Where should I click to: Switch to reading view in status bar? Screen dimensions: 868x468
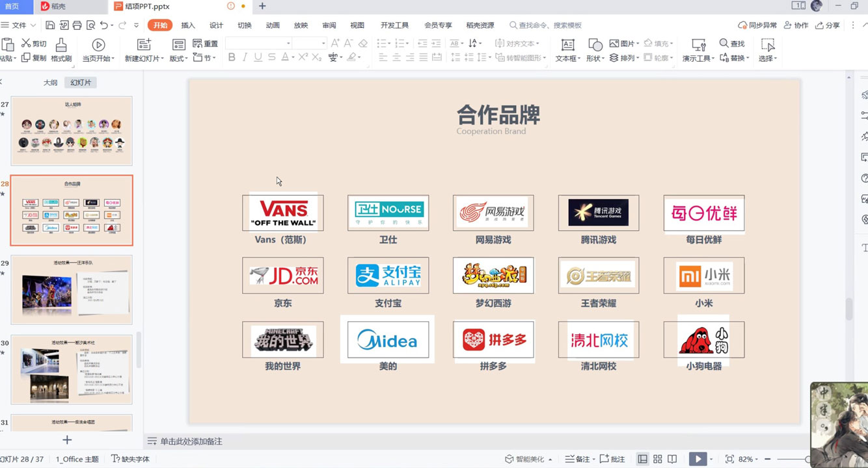(x=672, y=459)
